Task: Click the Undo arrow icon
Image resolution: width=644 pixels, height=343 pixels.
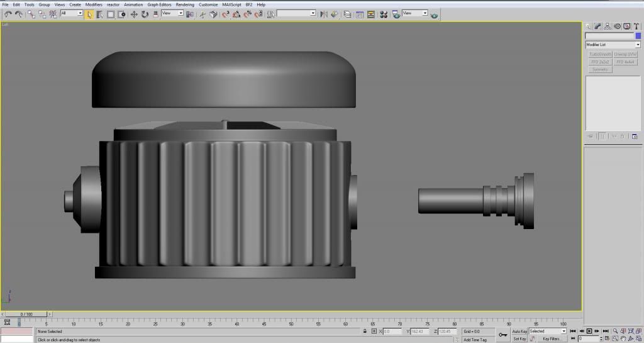Action: 8,14
